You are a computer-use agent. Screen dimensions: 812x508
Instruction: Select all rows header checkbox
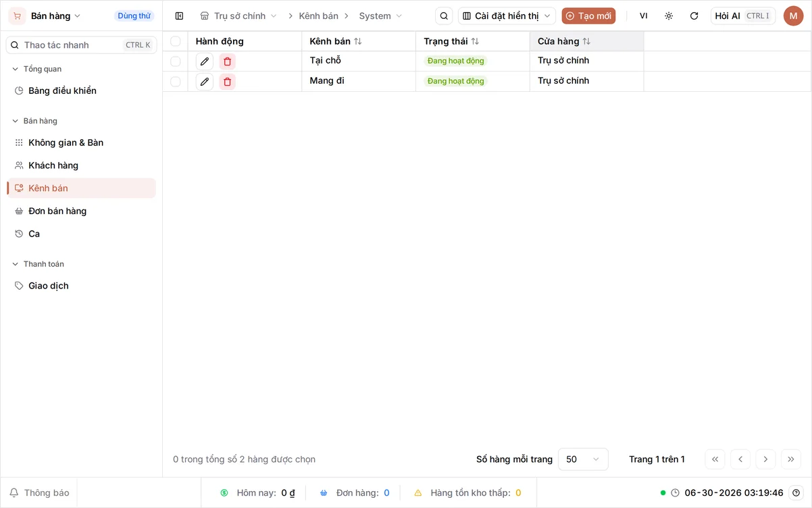176,41
